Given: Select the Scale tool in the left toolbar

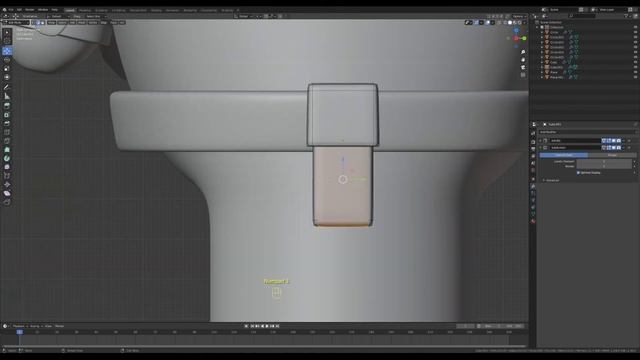Looking at the screenshot, I should pyautogui.click(x=7, y=69).
